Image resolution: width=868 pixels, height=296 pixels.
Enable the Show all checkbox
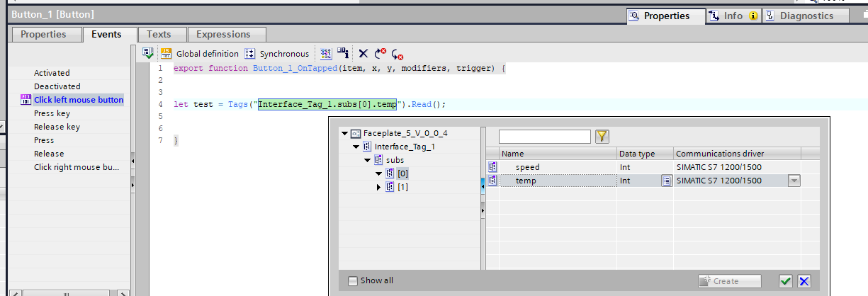point(353,281)
